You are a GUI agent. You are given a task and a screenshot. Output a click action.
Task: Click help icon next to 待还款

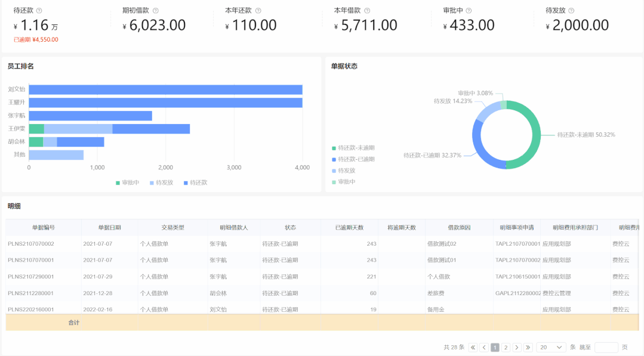[39, 11]
